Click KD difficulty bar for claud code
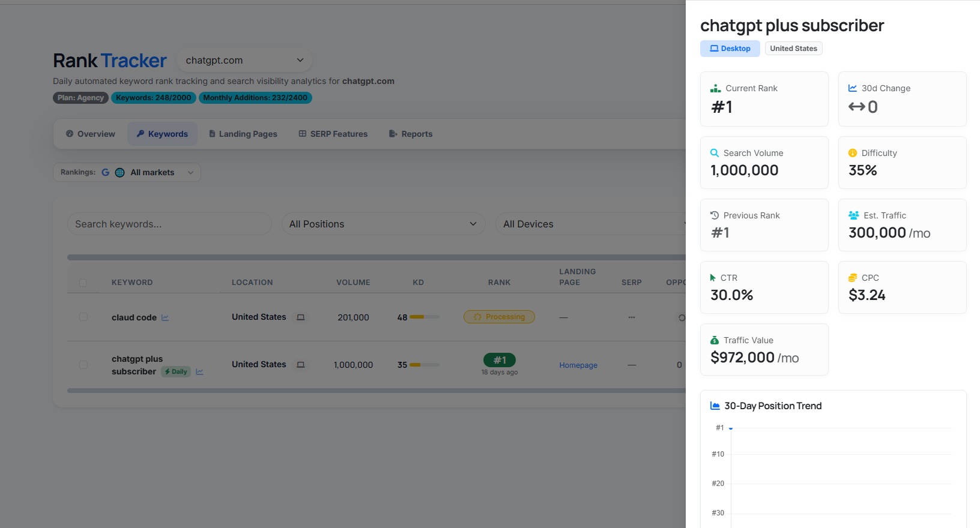Viewport: 980px width, 528px height. (425, 317)
